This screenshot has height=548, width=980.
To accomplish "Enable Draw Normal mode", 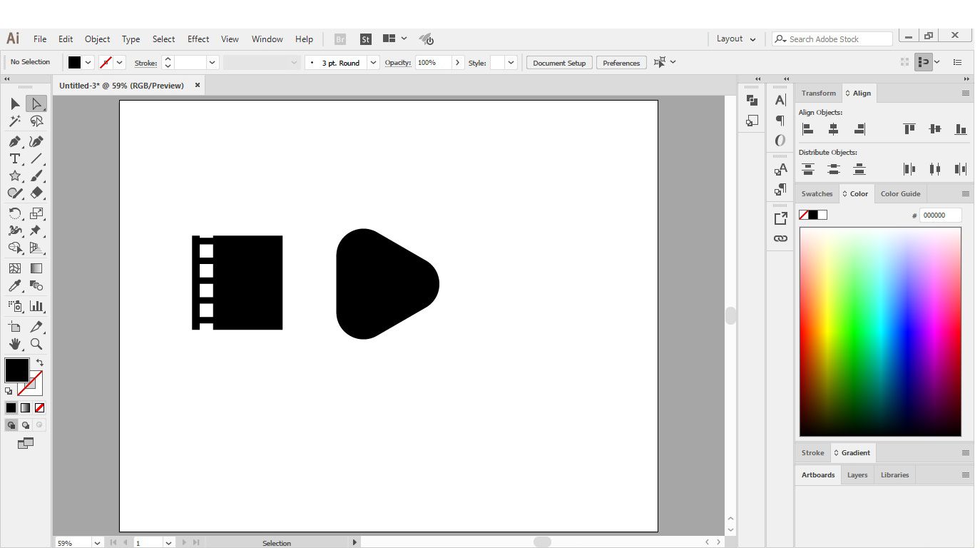I will coord(11,425).
